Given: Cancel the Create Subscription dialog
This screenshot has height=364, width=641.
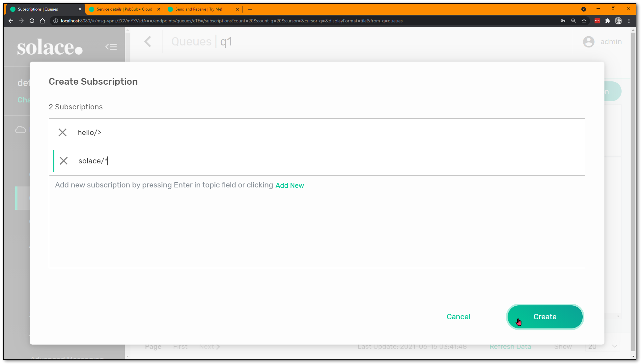Looking at the screenshot, I should (458, 317).
